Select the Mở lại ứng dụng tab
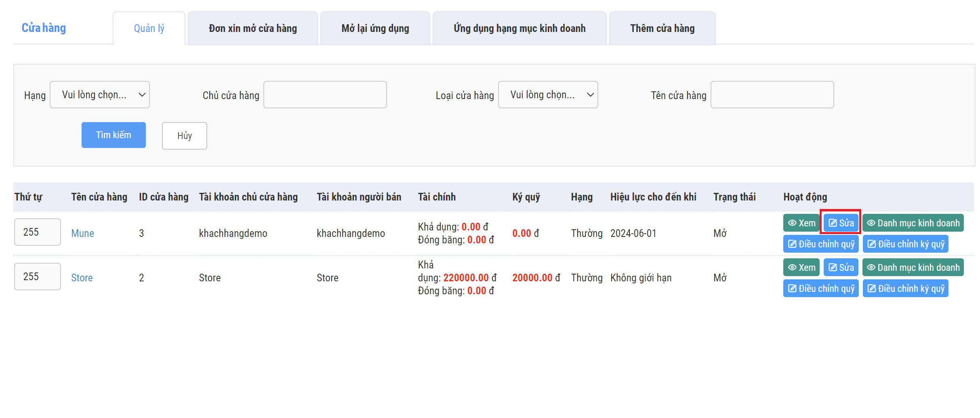 coord(375,28)
